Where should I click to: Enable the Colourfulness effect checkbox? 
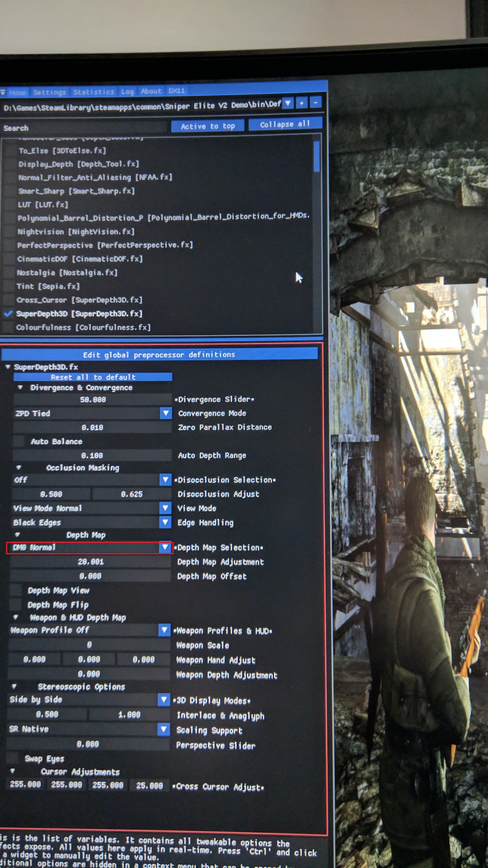pos(8,328)
